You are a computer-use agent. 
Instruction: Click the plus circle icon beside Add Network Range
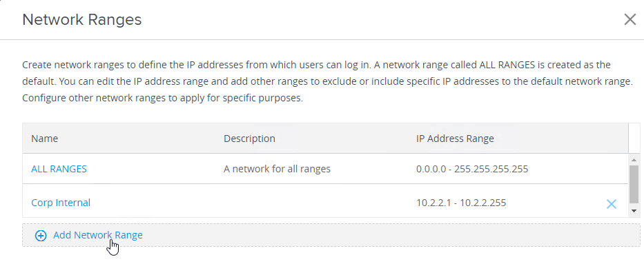(x=41, y=236)
